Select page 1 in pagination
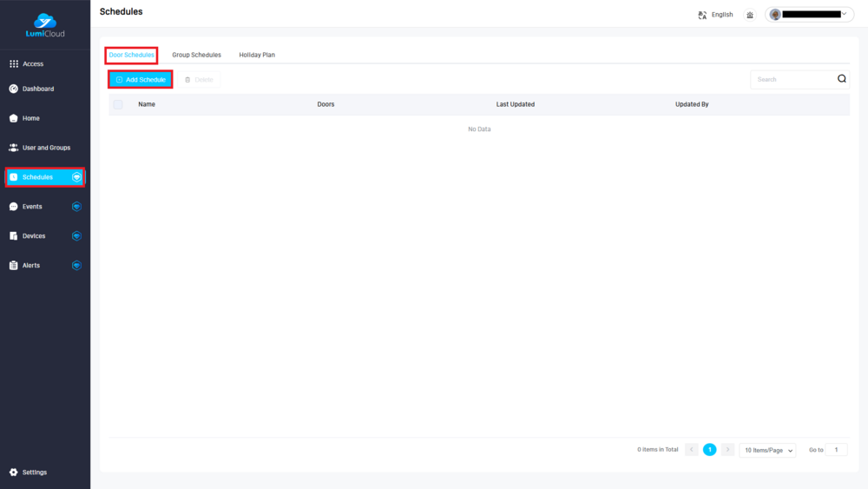The image size is (868, 489). click(709, 450)
